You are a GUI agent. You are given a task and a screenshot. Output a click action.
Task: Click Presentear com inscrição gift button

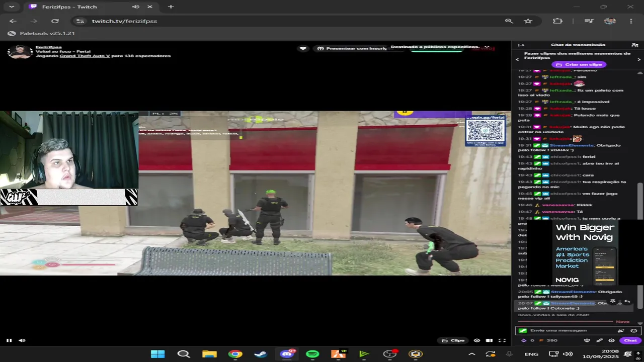353,48
